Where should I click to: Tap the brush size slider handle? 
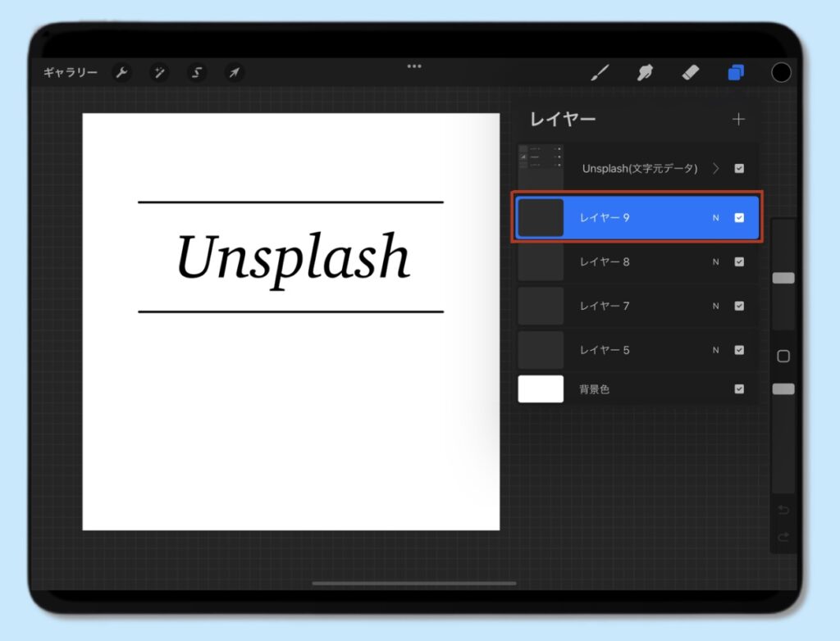[783, 278]
